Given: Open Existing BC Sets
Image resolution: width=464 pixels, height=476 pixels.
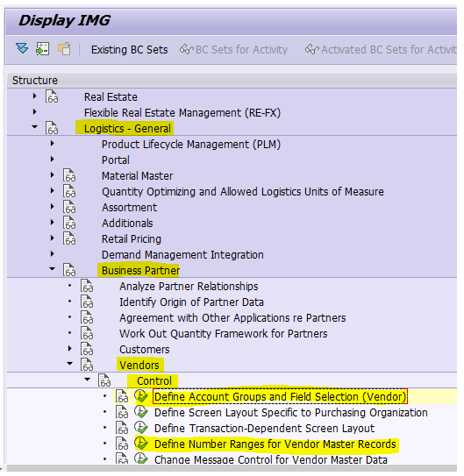Looking at the screenshot, I should 129,49.
